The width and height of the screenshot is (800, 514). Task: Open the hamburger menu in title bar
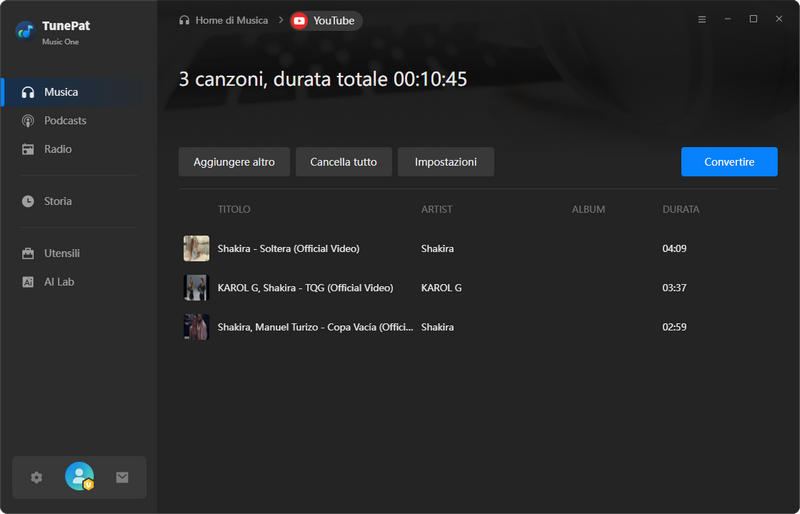[702, 19]
